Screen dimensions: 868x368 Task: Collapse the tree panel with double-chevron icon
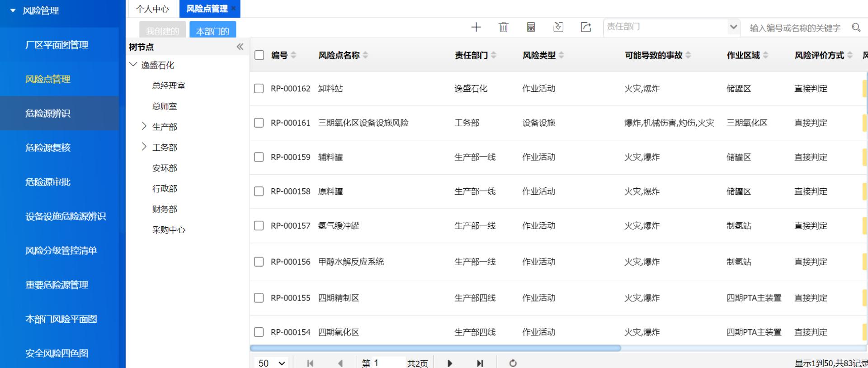(x=240, y=47)
